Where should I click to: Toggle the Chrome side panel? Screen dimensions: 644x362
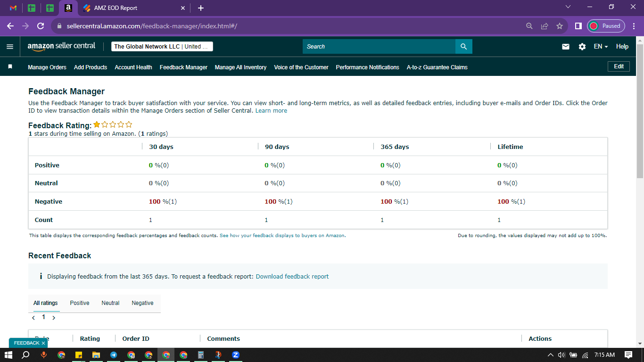(x=578, y=26)
